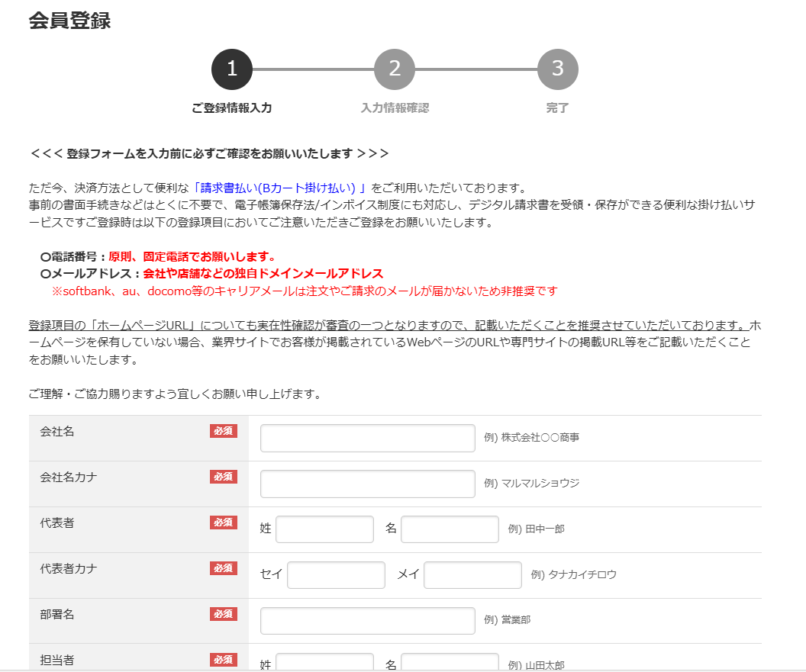Focus the 会社名カナ input field
The height and width of the screenshot is (672, 806).
pyautogui.click(x=368, y=484)
